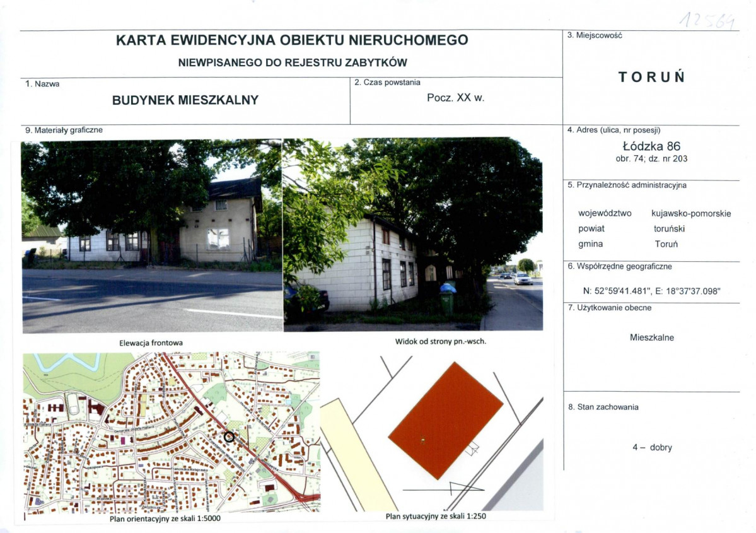Click the 'województwo' row label
Image resolution: width=756 pixels, height=533 pixels.
[605, 213]
